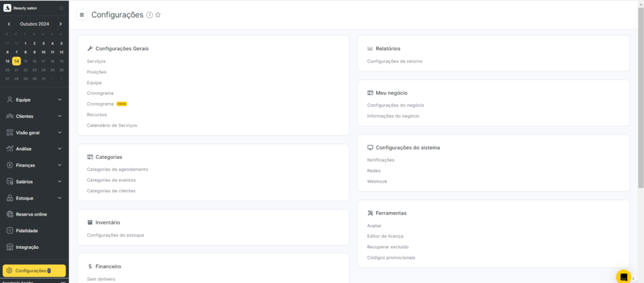Viewport: 644px width, 283px height.
Task: Open Configurações do negócio link
Action: click(395, 105)
